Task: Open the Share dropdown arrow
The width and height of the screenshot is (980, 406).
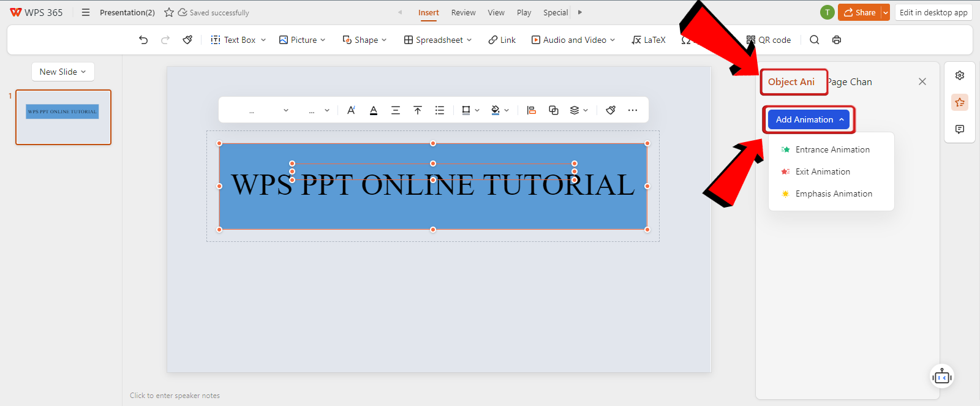Action: 886,12
